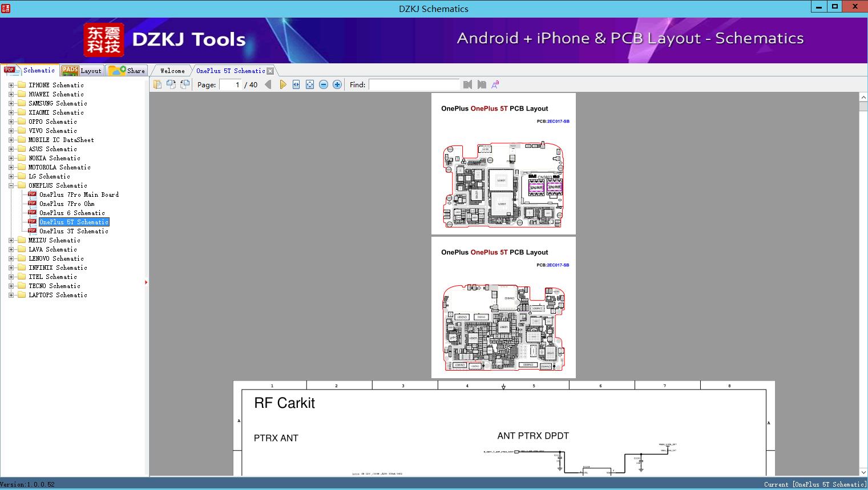This screenshot has height=490, width=868.
Task: Open OnePlus 7Pro Main Board file
Action: (x=79, y=195)
